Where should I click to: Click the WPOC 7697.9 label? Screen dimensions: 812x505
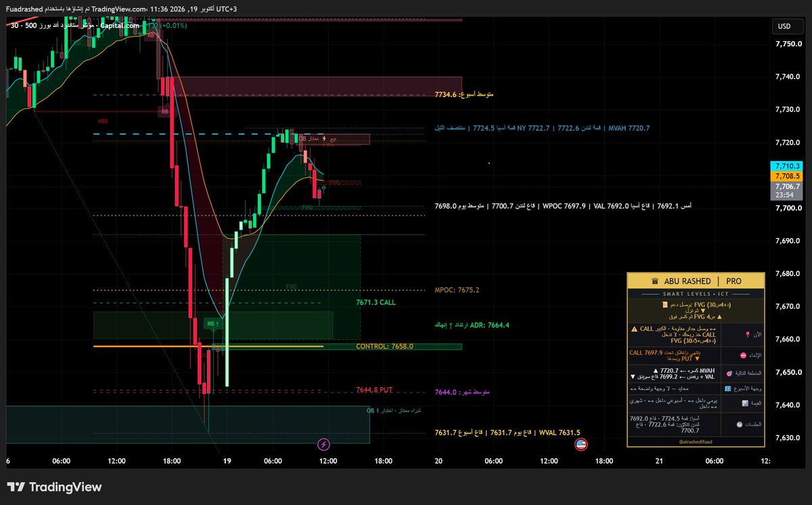coord(564,206)
